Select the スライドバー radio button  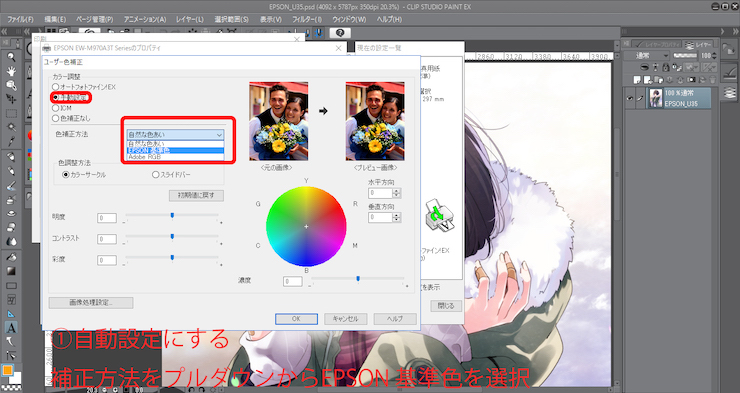click(x=155, y=175)
